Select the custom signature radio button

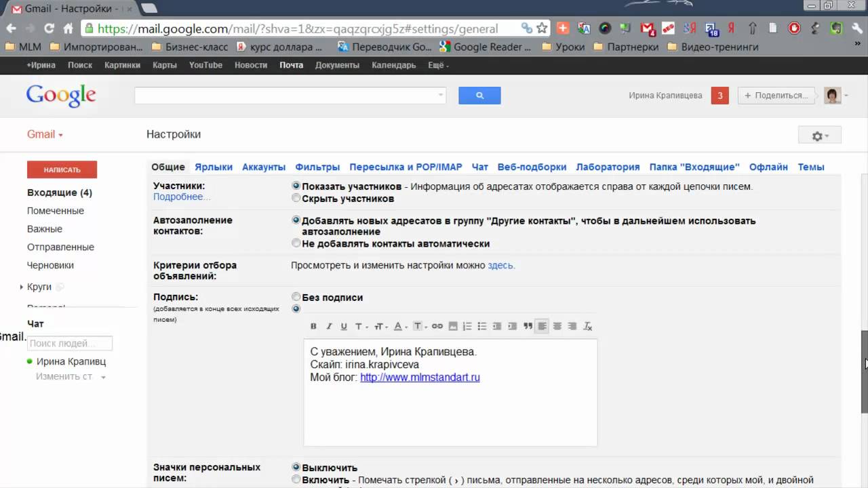(296, 309)
